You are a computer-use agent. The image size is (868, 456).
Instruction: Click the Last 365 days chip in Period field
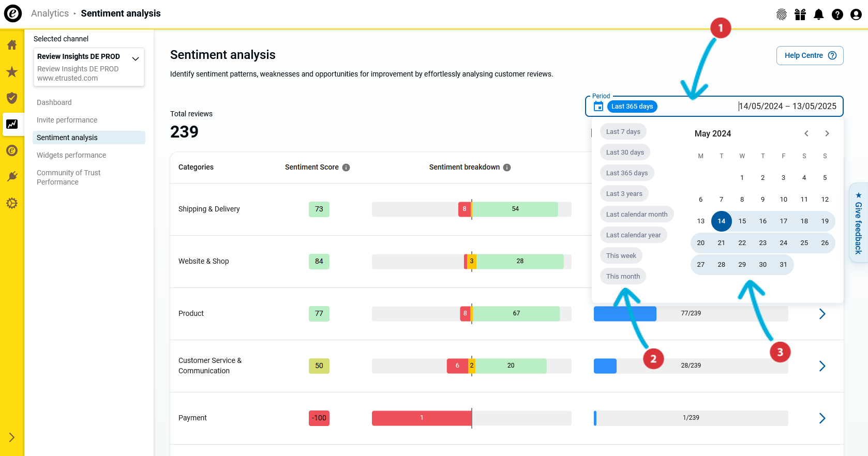[x=632, y=107]
